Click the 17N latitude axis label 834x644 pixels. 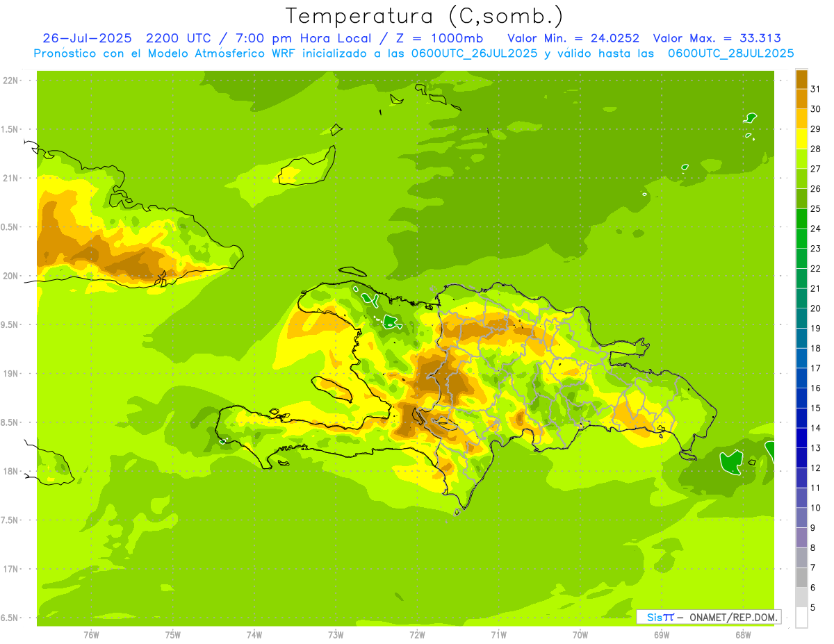click(11, 569)
